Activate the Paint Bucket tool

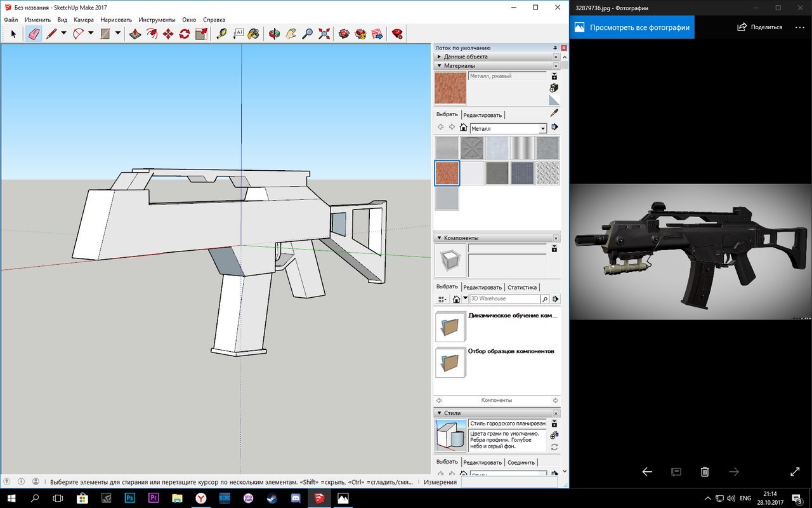(x=254, y=34)
